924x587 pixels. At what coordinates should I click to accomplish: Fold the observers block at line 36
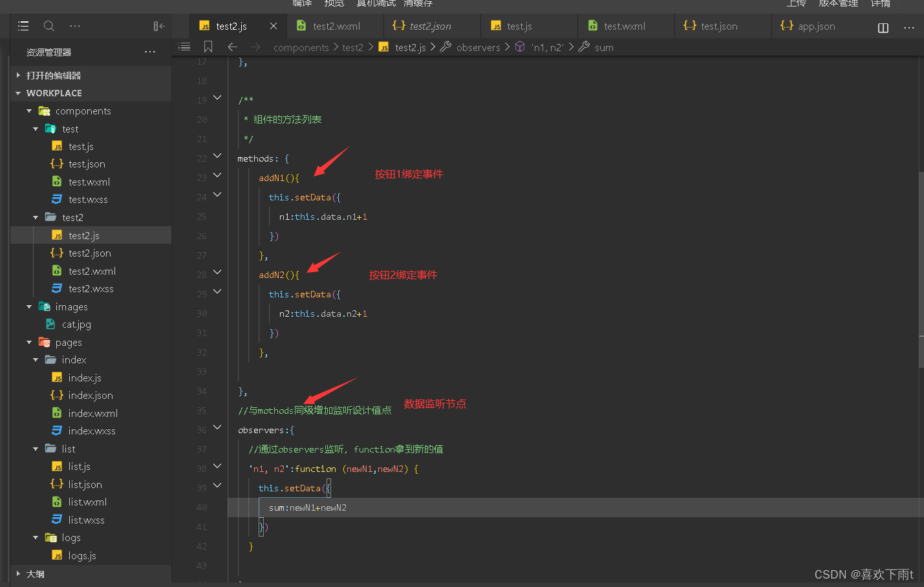click(217, 427)
